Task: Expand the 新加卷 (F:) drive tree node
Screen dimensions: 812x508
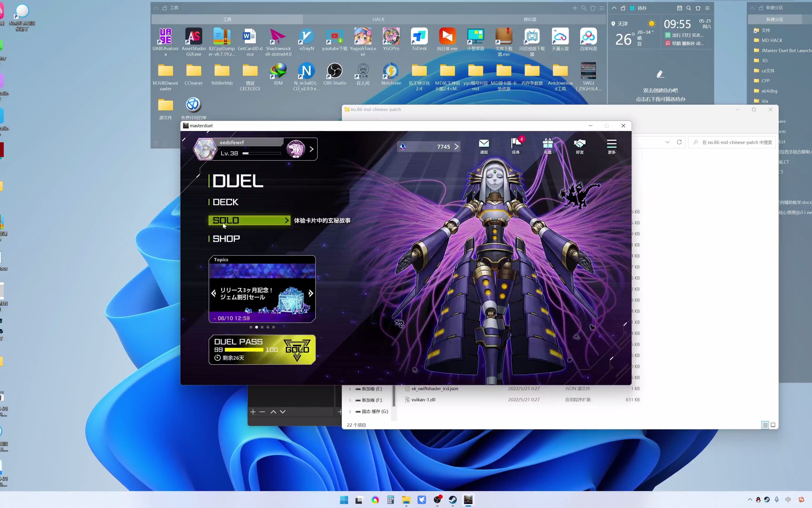Action: 350,400
